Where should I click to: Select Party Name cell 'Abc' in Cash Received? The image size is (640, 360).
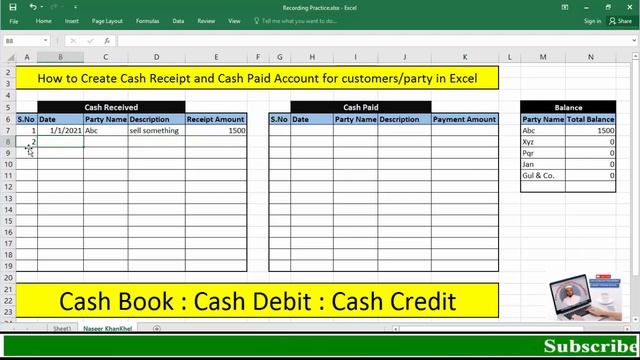pyautogui.click(x=106, y=131)
